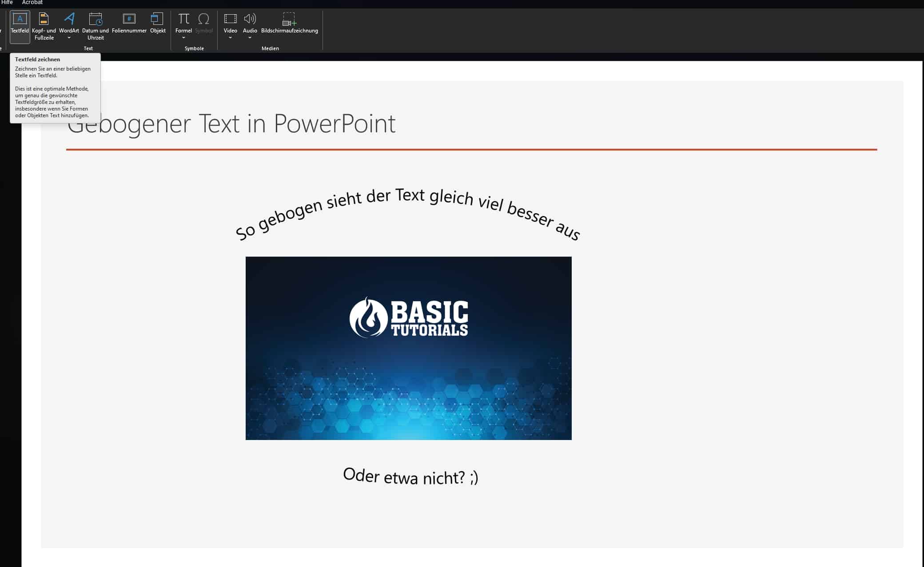Expand the WordArt dropdown arrow
This screenshot has width=924, height=567.
pos(69,38)
